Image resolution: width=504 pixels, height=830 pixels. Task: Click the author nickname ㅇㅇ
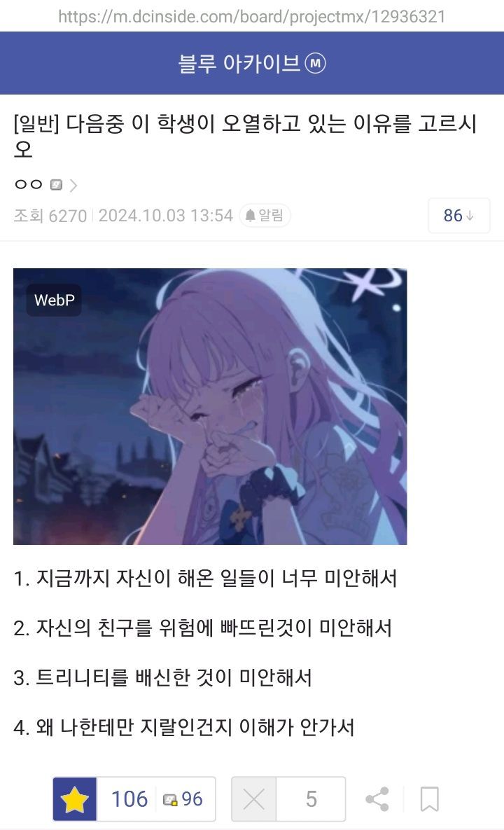point(29,184)
